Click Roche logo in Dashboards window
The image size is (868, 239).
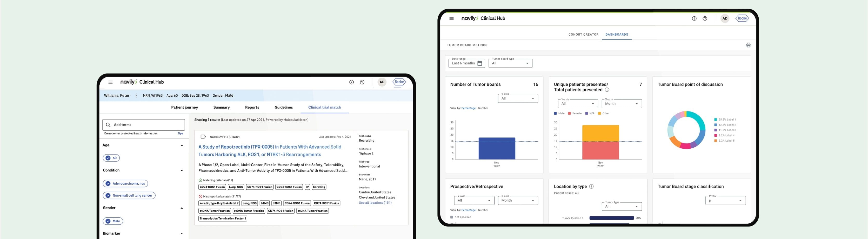742,18
